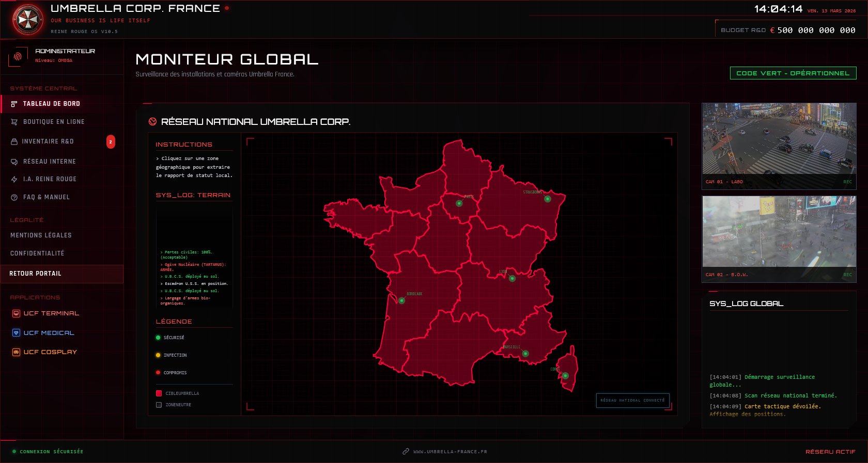This screenshot has height=463, width=868.
Task: Open the umbrella-france.fr footer link
Action: (450, 452)
